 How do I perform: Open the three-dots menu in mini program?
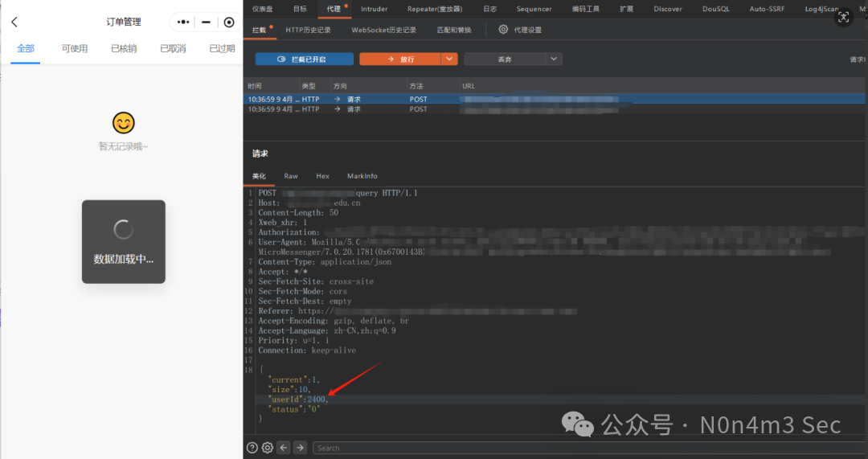183,23
